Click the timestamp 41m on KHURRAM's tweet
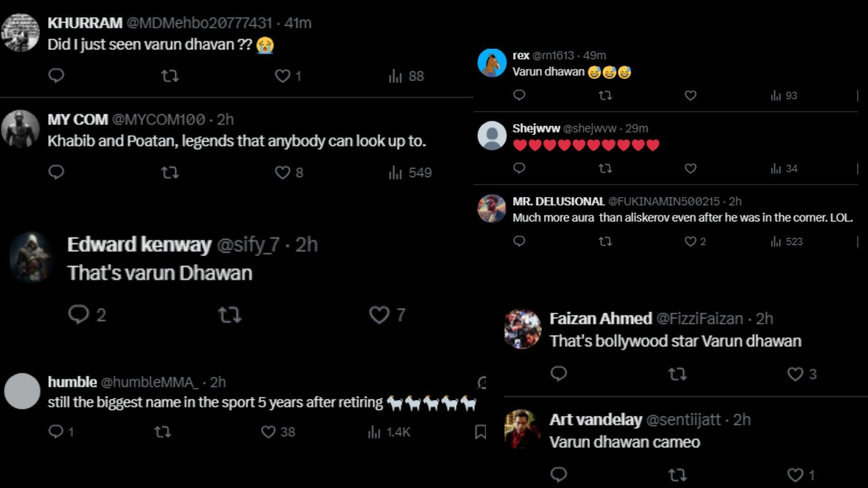This screenshot has width=868, height=488. coord(299,22)
